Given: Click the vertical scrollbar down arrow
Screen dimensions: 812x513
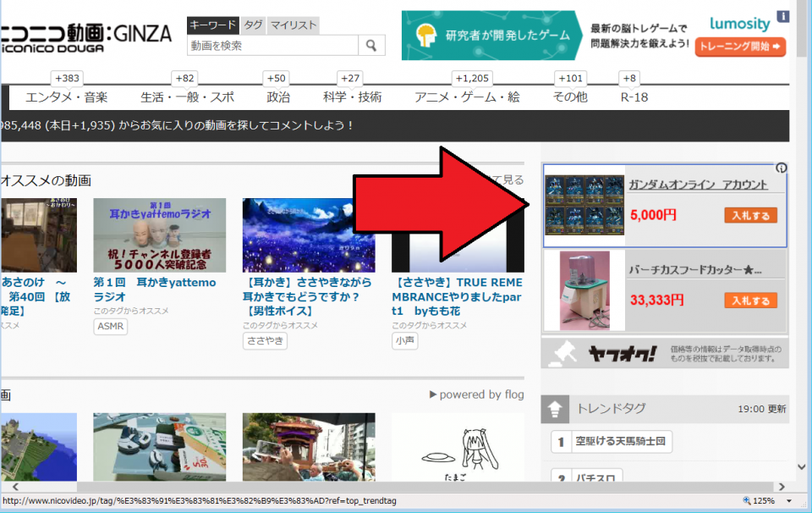Looking at the screenshot, I should [x=803, y=466].
